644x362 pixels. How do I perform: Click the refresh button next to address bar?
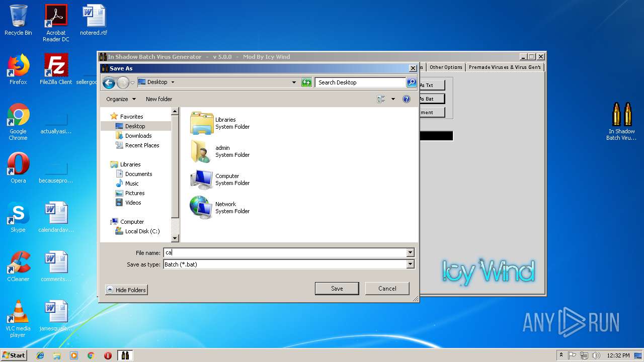pos(306,82)
